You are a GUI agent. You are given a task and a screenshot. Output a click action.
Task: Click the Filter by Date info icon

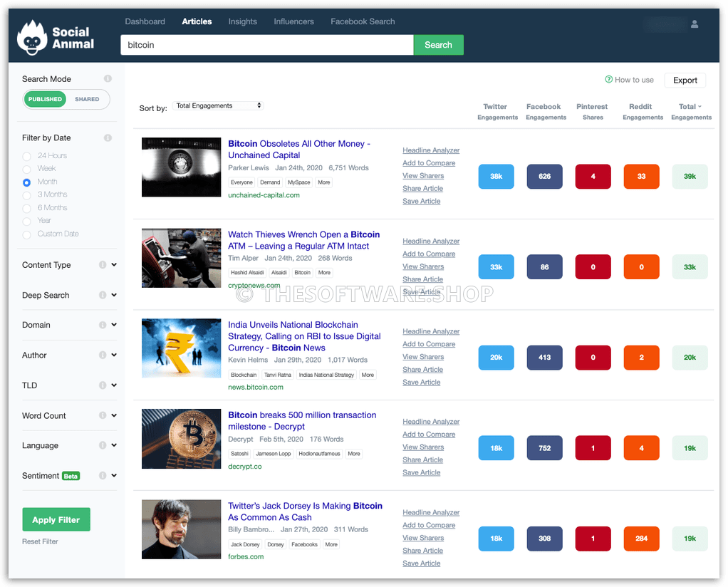(108, 138)
